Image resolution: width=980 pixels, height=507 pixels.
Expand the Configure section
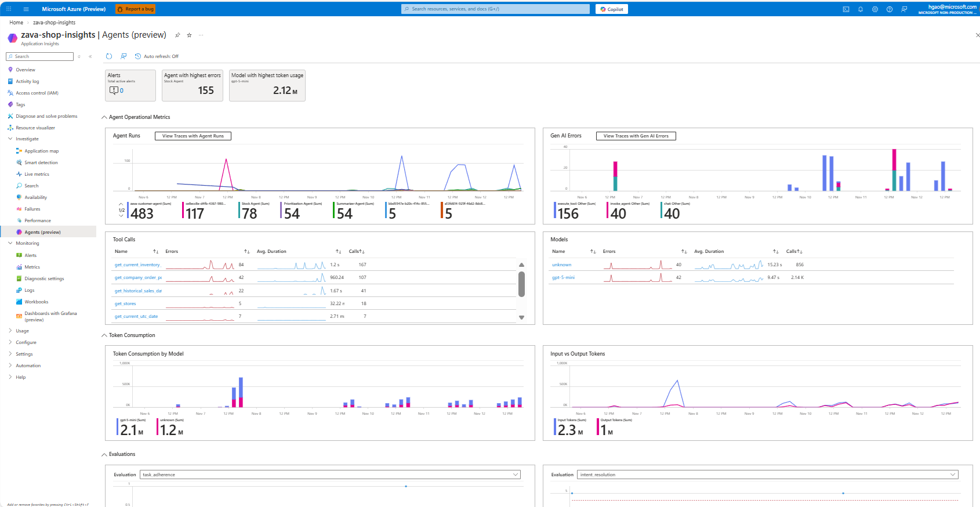10,342
